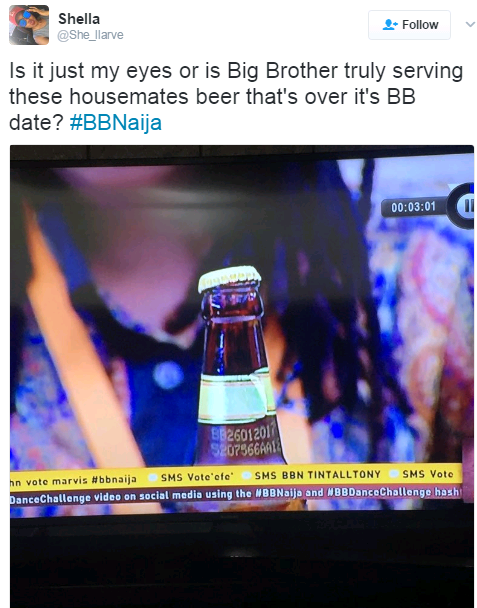Click the SMS Vote 'efe' ticker text
Viewport: 477px width, 608px height.
pyautogui.click(x=197, y=477)
